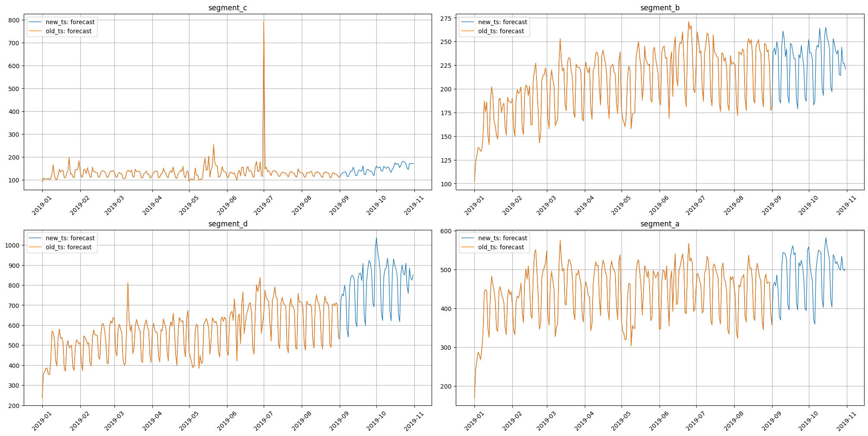Screen dimensions: 868x436
Task: Click the segment_c chart title
Action: click(227, 8)
